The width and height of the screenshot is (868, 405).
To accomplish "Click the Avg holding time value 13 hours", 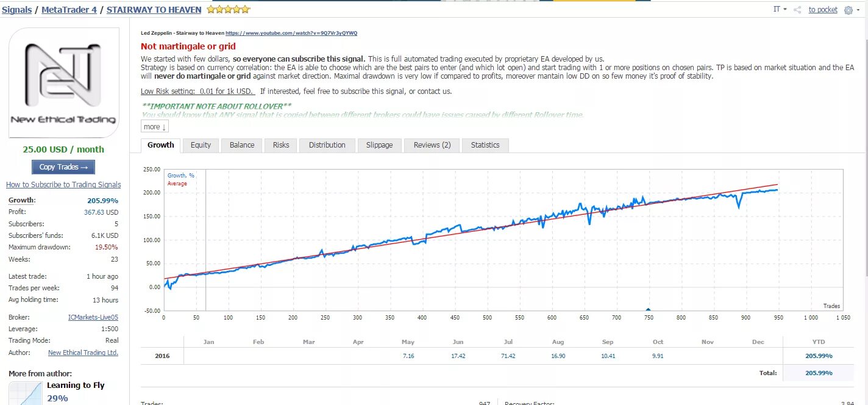I will tap(105, 300).
